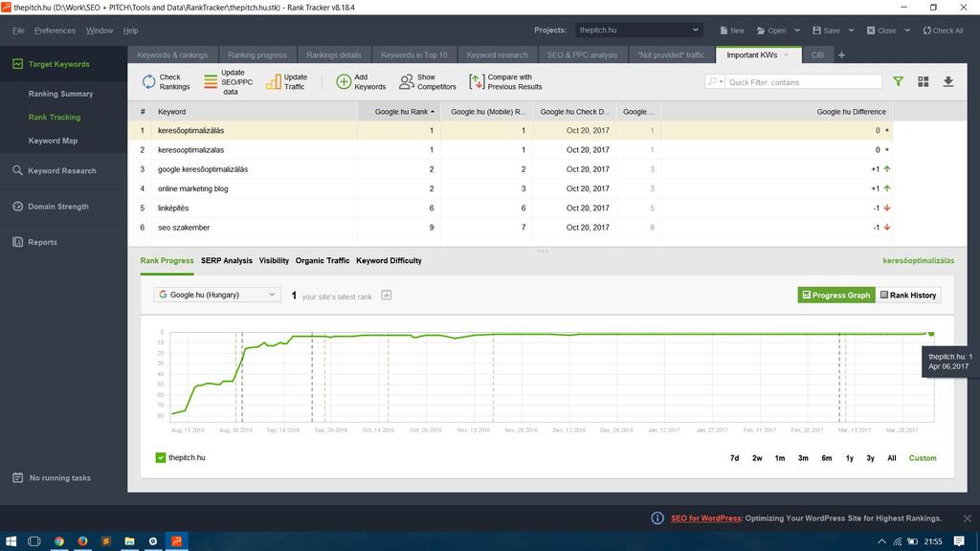Open File Explorer from the taskbar
This screenshot has width=980, height=551.
click(129, 541)
